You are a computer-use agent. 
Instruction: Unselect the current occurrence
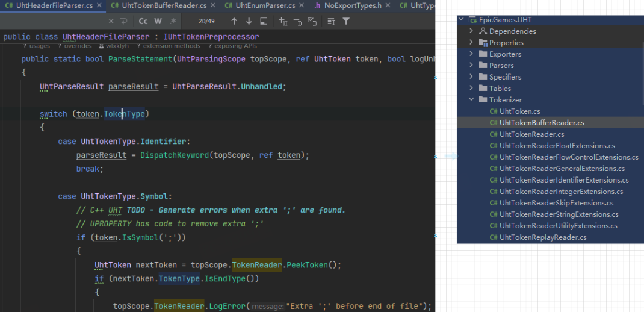298,21
